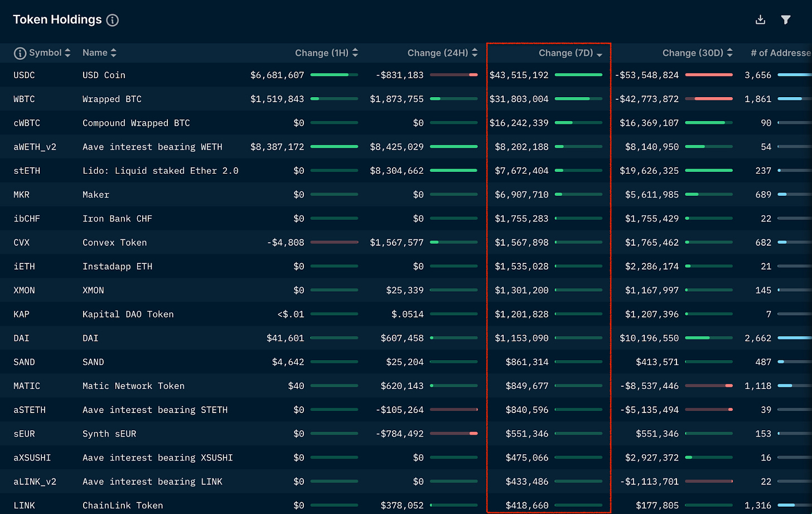Click the info icon beside Token Holdings

tap(113, 20)
